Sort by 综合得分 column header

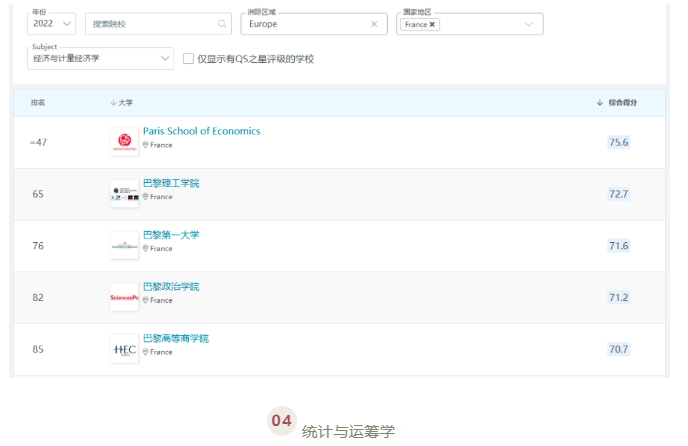(616, 103)
